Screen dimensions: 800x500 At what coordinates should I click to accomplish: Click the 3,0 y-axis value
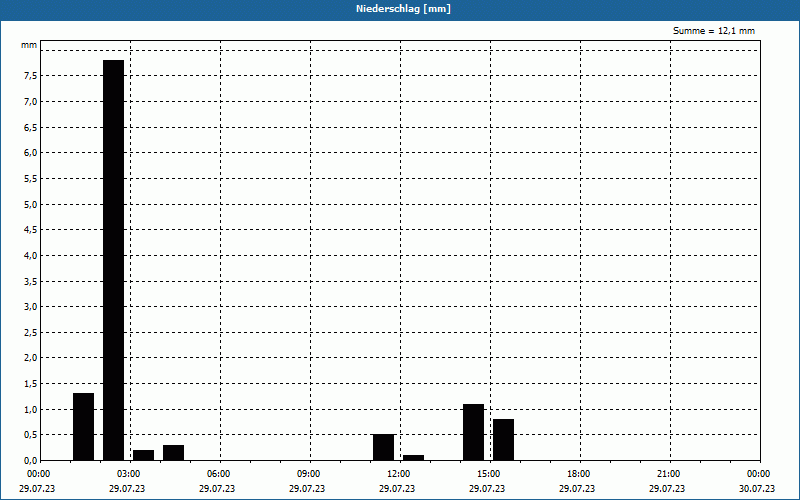(31, 307)
